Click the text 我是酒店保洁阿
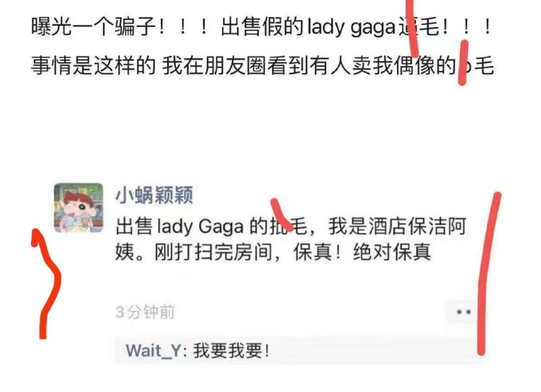Screen dimensions: 541x392 (397, 226)
